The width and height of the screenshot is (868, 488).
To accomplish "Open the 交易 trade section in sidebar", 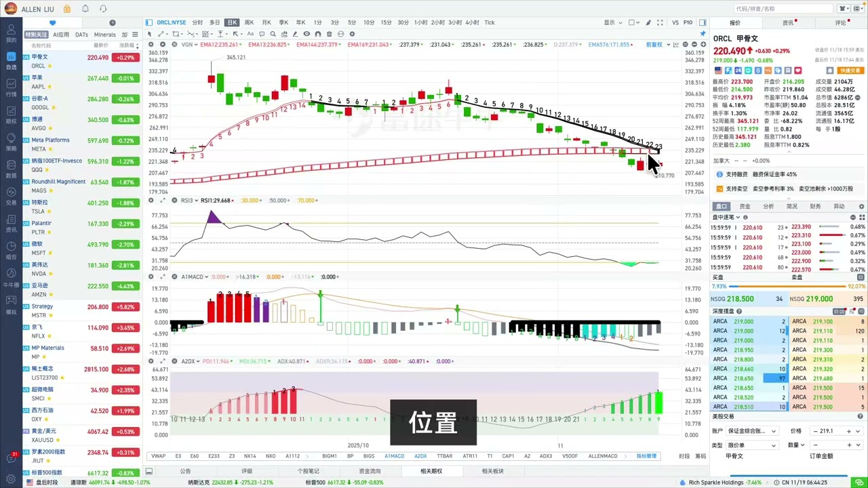I will pos(11,197).
